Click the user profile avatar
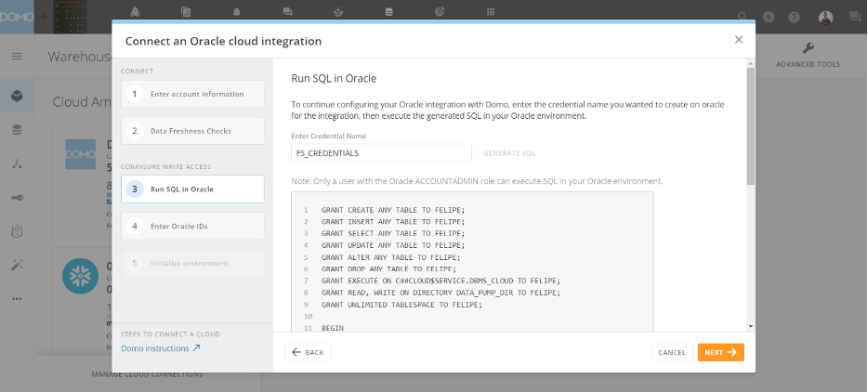This screenshot has width=868, height=392. 825,17
